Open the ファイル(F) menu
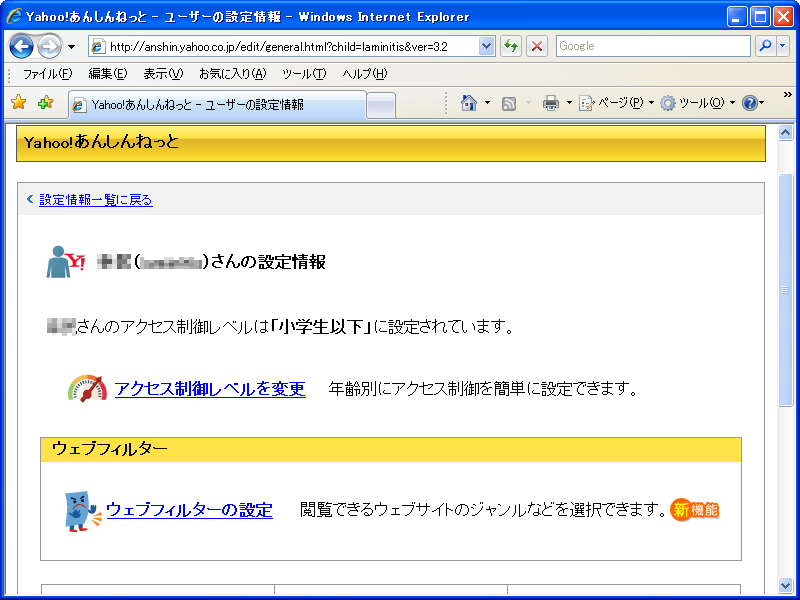800x600 pixels. tap(47, 74)
